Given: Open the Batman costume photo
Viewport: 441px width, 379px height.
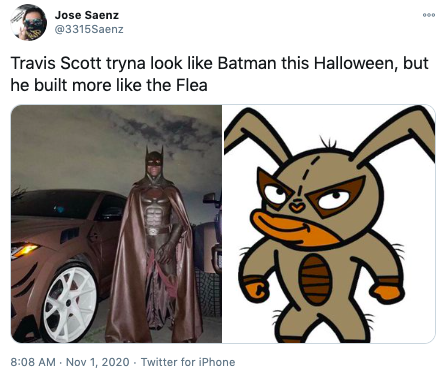Looking at the screenshot, I should coord(116,224).
